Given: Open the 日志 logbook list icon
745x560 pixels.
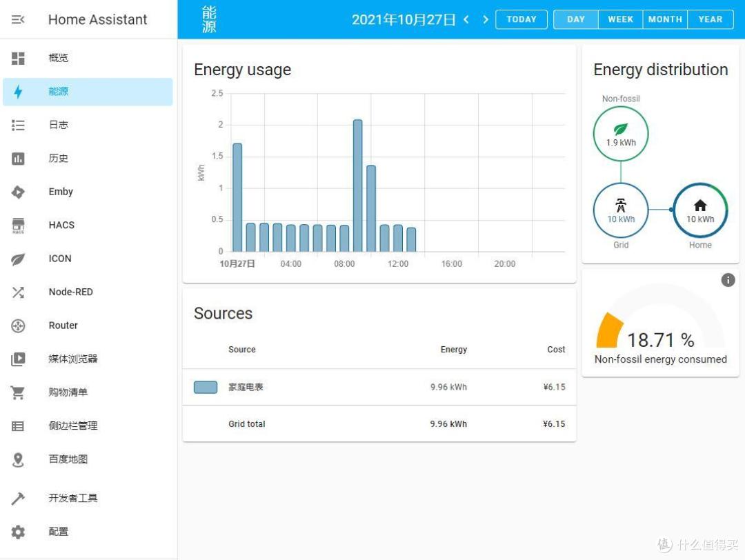Looking at the screenshot, I should pyautogui.click(x=18, y=126).
